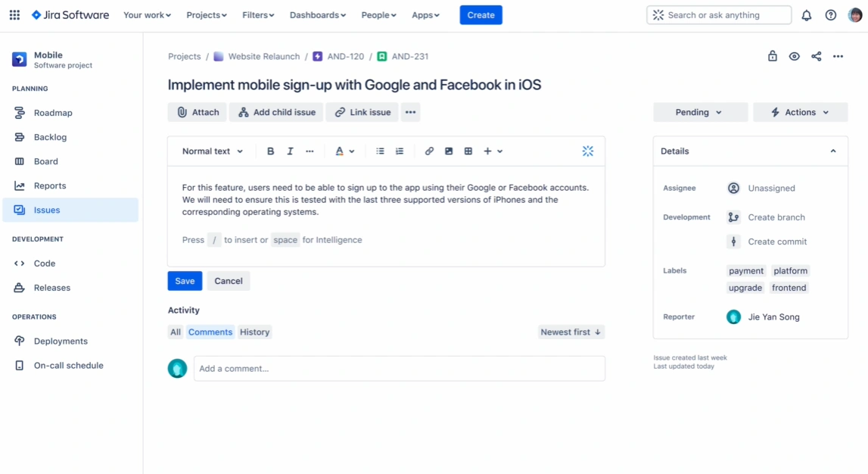Open Code in sidebar

pos(70,264)
